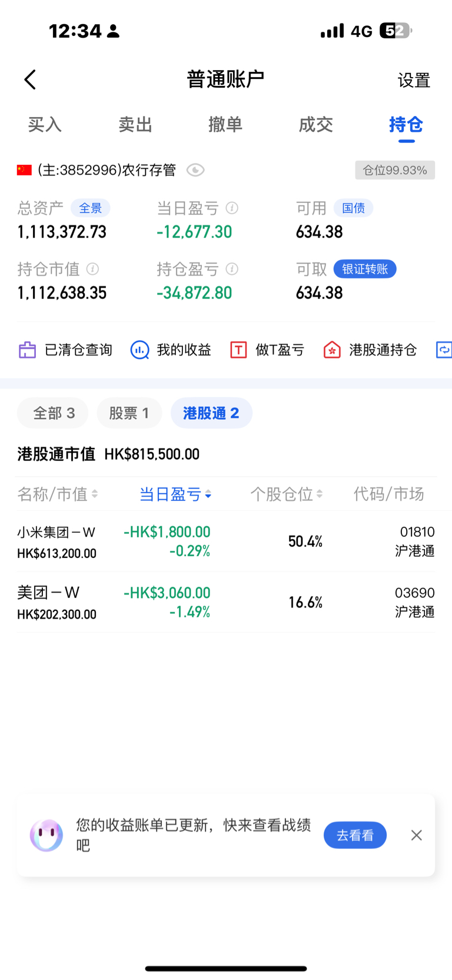Tap the 持仓市值 value 1,112,638.35
The image size is (452, 980).
click(x=62, y=293)
